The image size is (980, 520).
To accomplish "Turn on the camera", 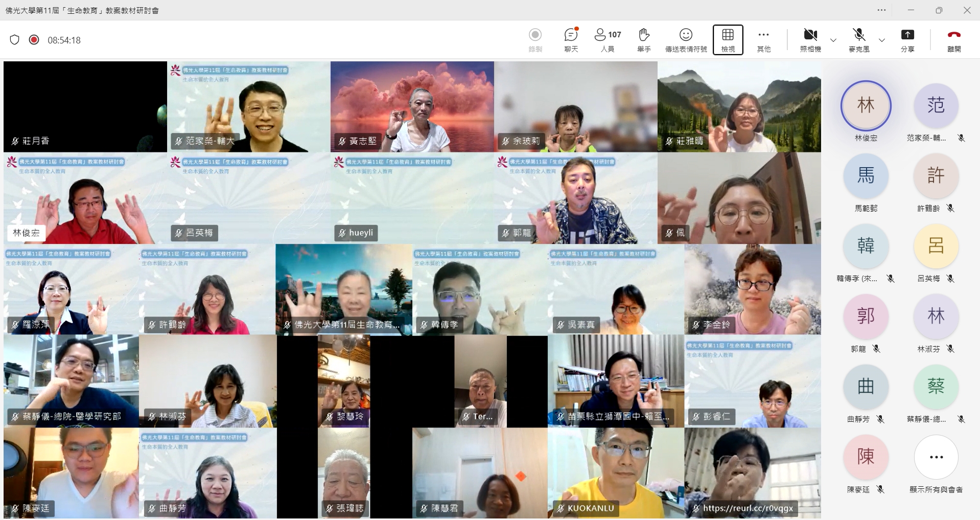I will point(810,40).
